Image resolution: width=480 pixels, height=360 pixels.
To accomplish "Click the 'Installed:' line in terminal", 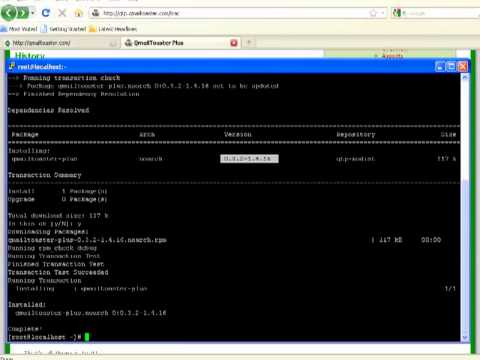I will (x=27, y=305).
